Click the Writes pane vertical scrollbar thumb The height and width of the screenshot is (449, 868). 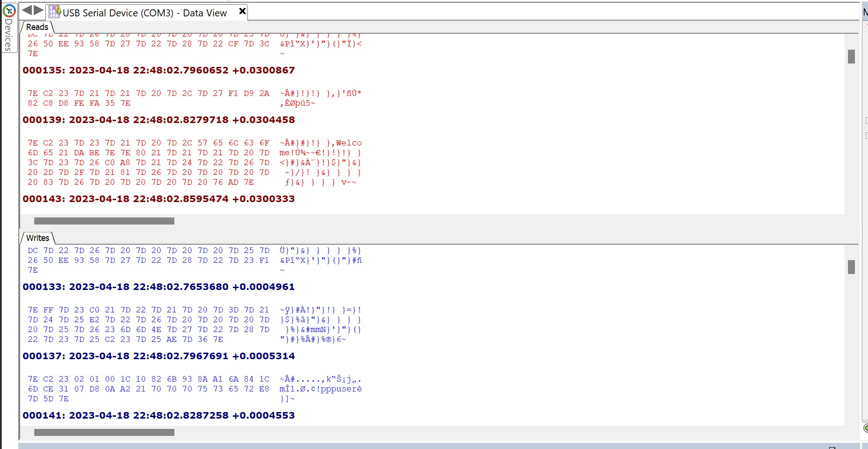click(851, 267)
